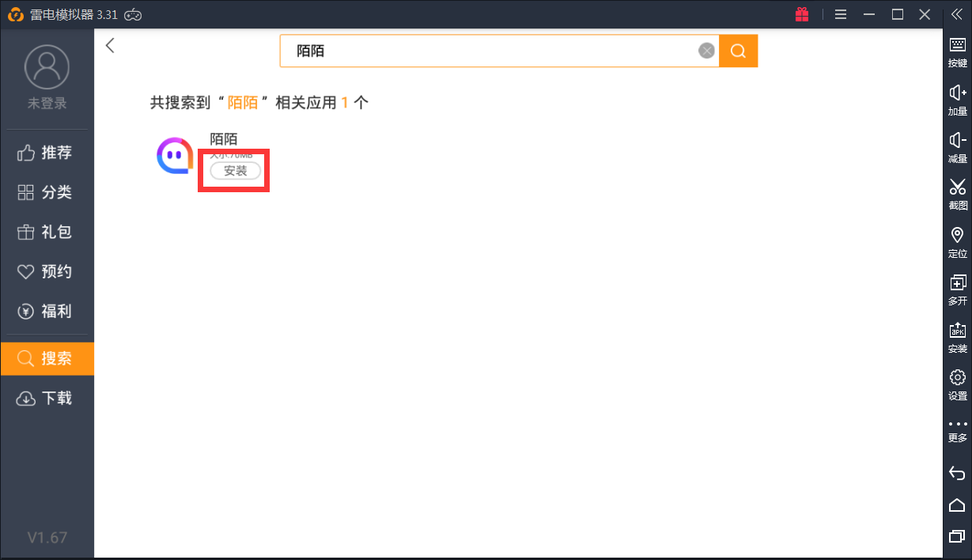Switch to the 下载 downloads tab

coord(47,398)
